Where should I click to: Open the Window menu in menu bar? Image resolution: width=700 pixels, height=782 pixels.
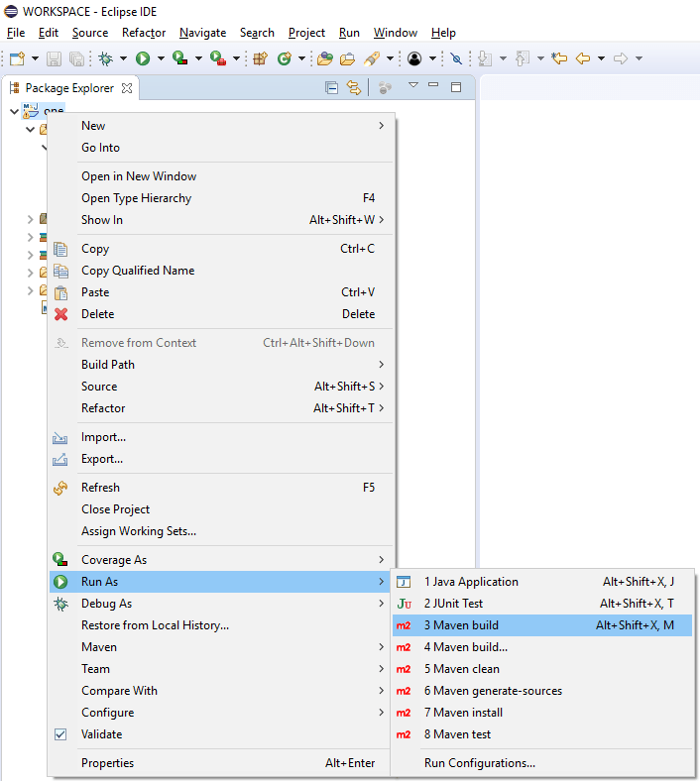coord(396,33)
